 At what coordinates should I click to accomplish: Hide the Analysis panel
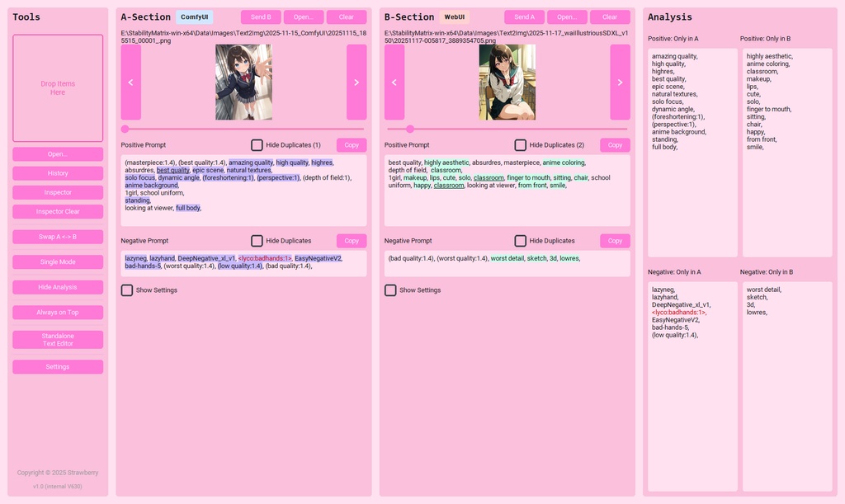[x=58, y=287]
